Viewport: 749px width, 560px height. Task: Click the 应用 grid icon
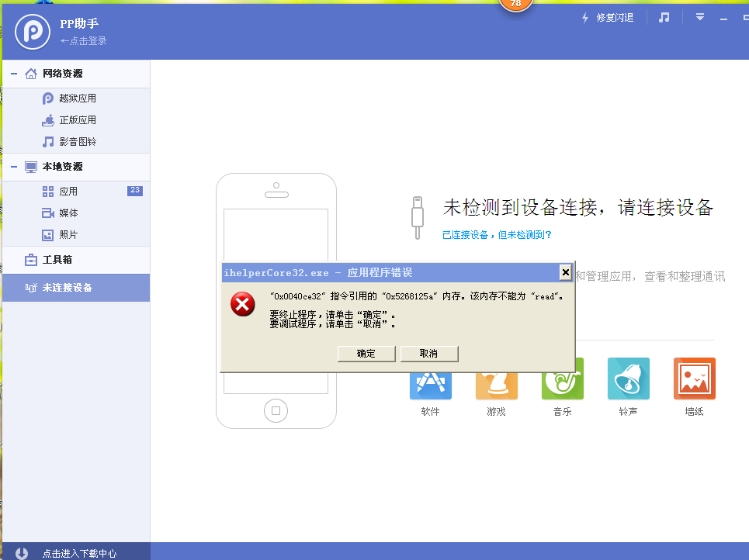(x=48, y=192)
